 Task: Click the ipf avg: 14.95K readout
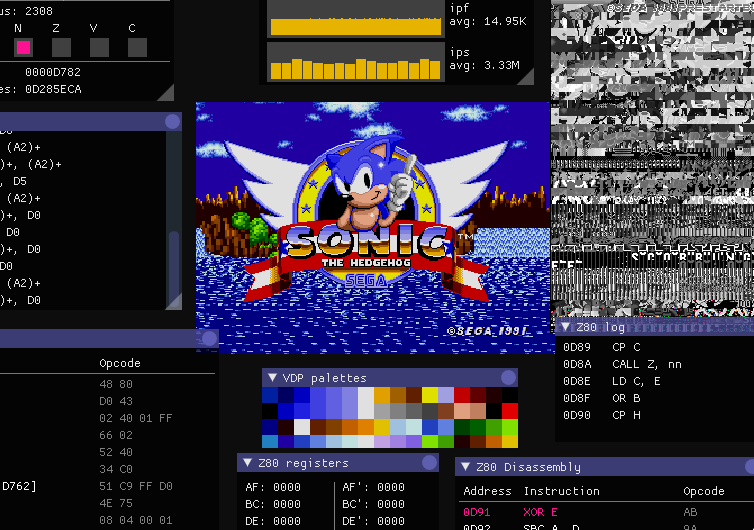pos(488,21)
